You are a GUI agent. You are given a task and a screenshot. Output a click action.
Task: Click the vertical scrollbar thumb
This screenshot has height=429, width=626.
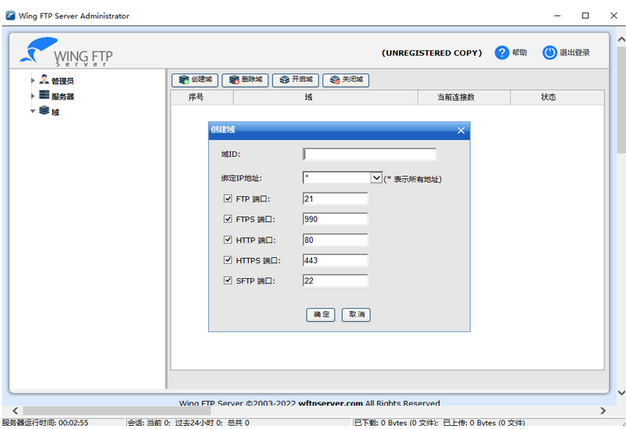621,99
